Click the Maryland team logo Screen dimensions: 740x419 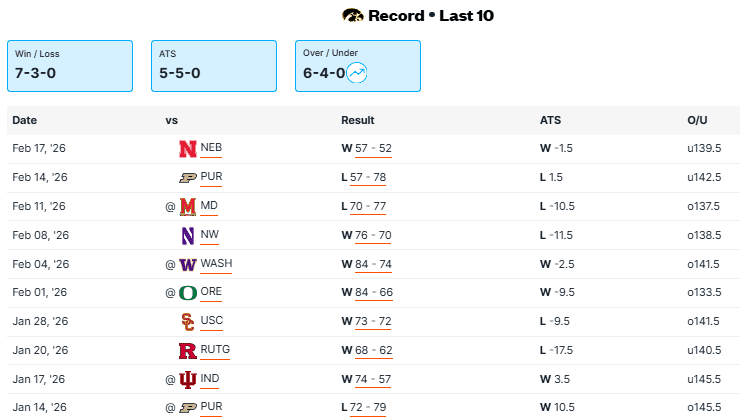click(x=187, y=207)
